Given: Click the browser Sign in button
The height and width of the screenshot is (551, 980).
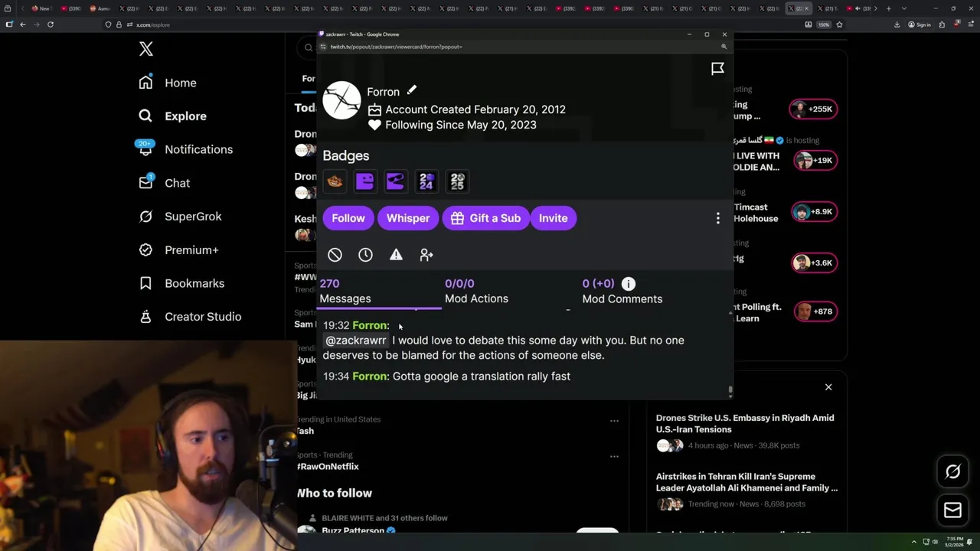Looking at the screenshot, I should tap(919, 24).
